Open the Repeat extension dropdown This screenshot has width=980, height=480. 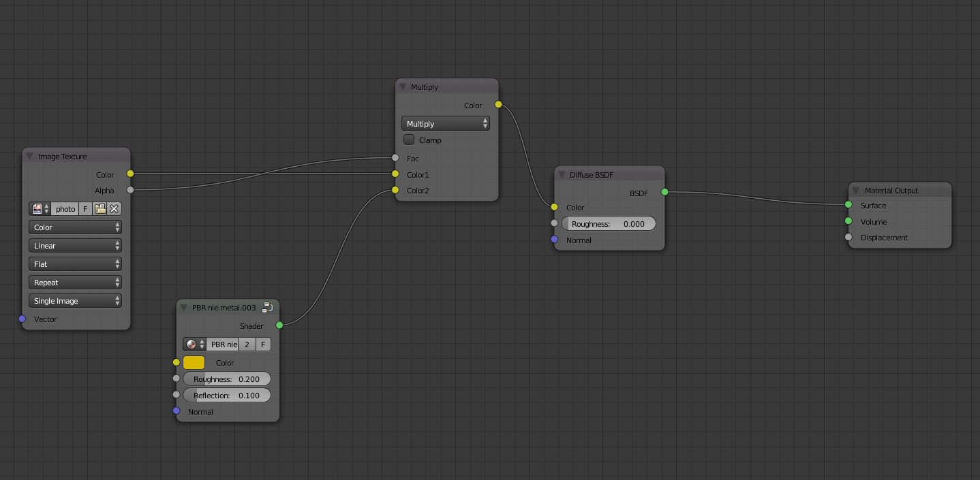pos(75,283)
